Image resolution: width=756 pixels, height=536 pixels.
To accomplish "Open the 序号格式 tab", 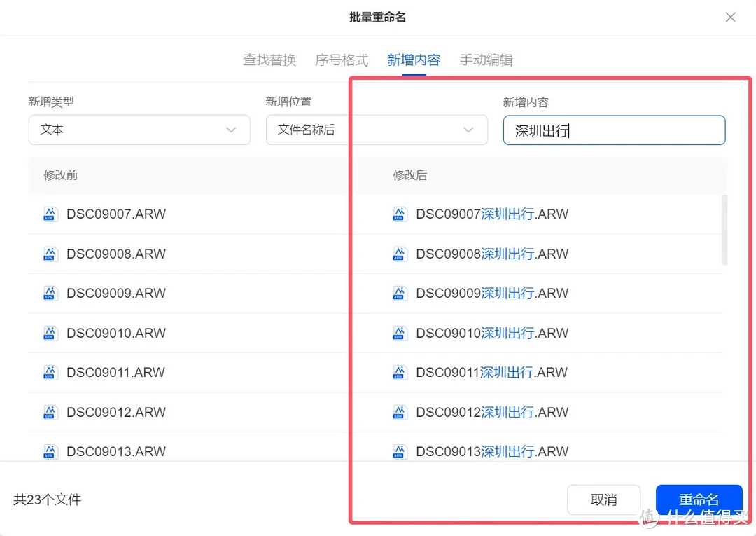I will (x=342, y=60).
